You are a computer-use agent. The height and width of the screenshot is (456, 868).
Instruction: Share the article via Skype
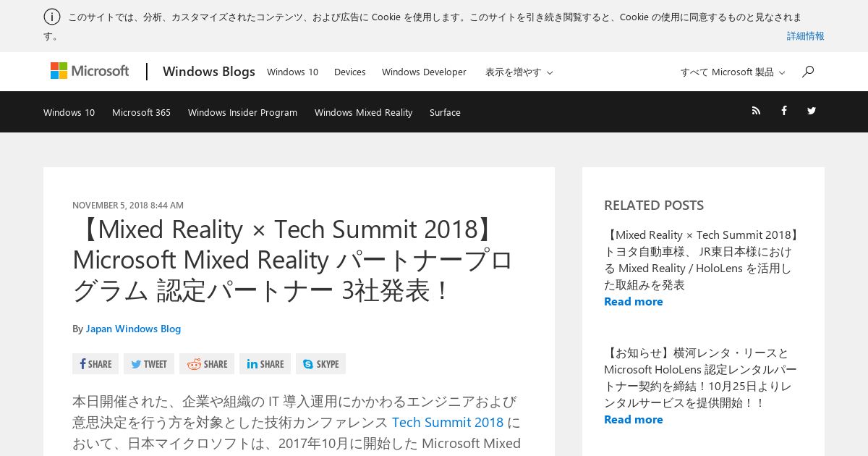(x=320, y=364)
